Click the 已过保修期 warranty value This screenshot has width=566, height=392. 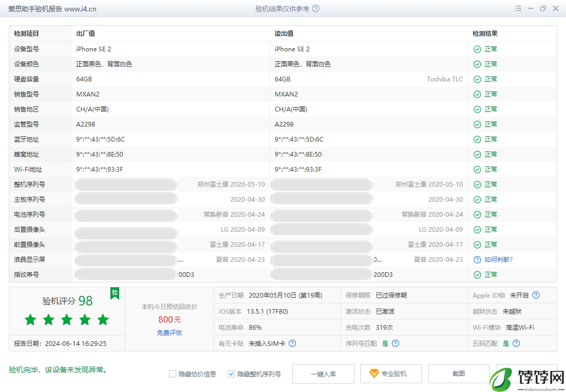tap(391, 295)
